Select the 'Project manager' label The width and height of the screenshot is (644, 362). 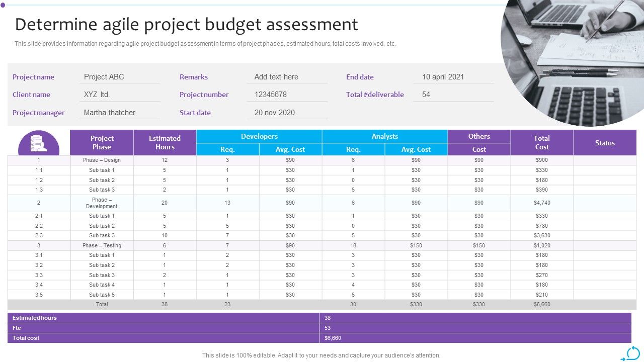39,113
